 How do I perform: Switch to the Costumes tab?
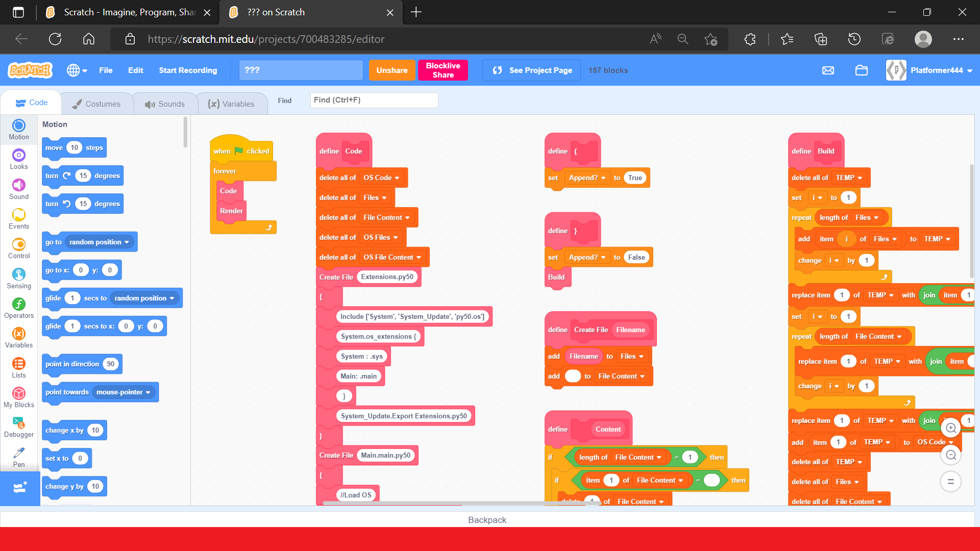pyautogui.click(x=97, y=104)
